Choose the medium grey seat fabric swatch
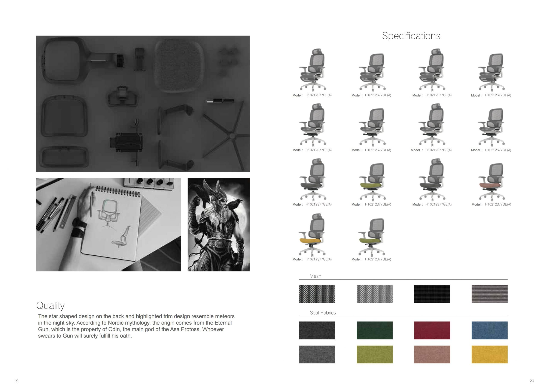Image resolution: width=548 pixels, height=392 pixels. (317, 354)
